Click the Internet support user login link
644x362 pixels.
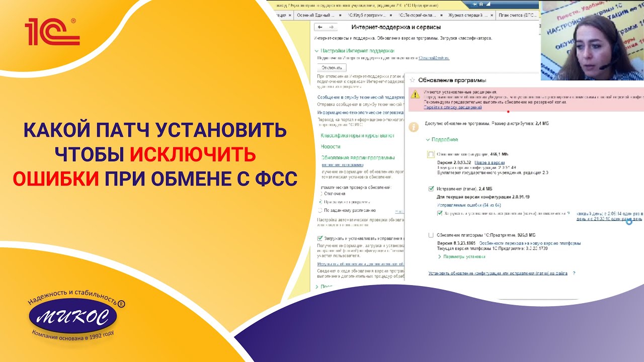434,58
